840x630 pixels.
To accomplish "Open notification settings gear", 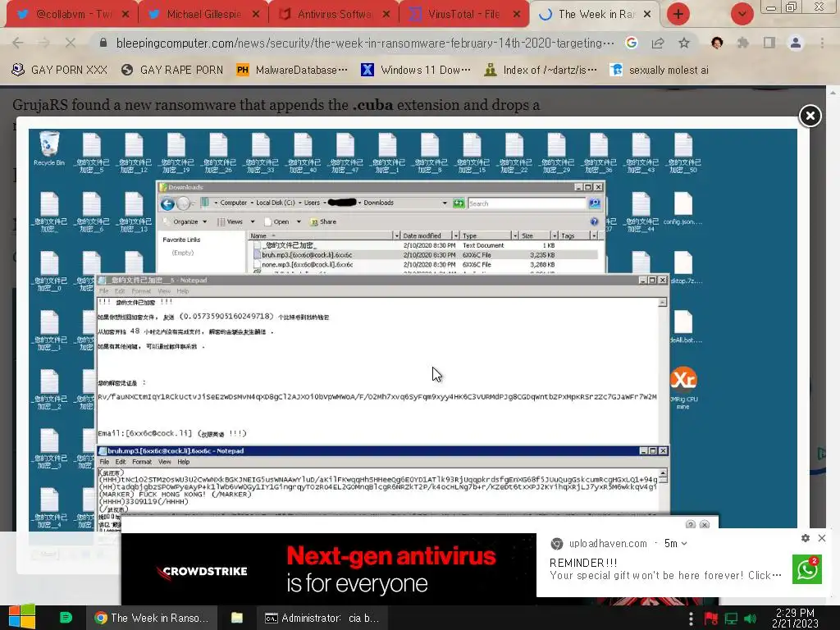I will coord(806,538).
